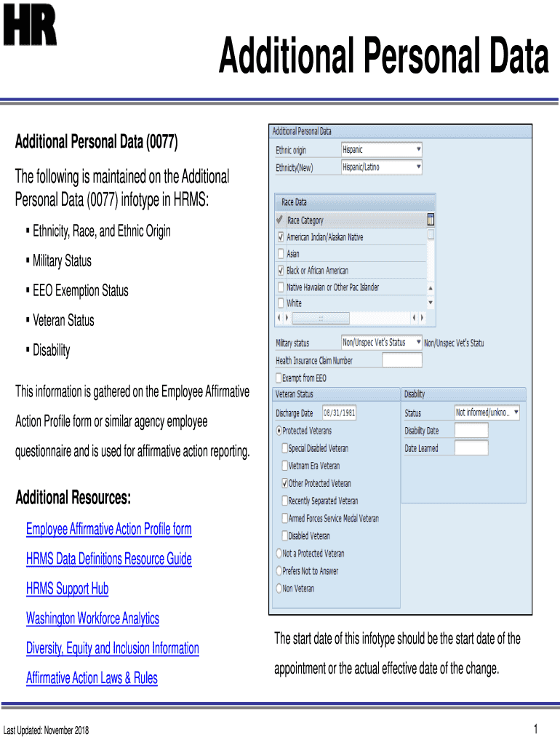Uncheck Black or African American checkbox
Image resolution: width=560 pixels, height=745 pixels.
click(x=281, y=271)
